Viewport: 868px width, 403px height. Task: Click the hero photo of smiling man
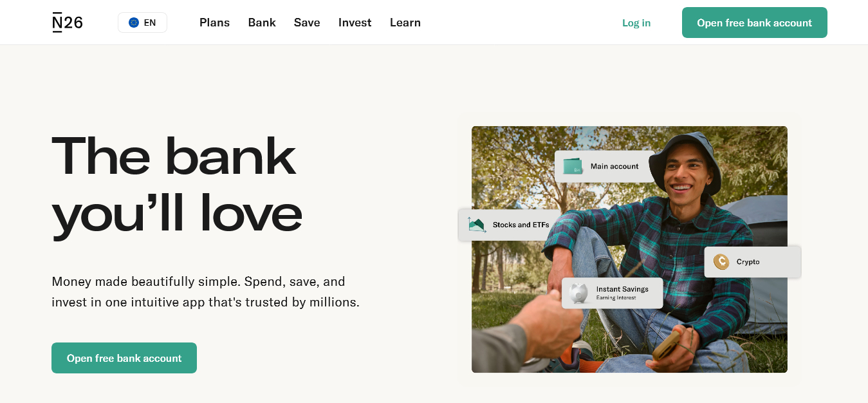pyautogui.click(x=629, y=249)
